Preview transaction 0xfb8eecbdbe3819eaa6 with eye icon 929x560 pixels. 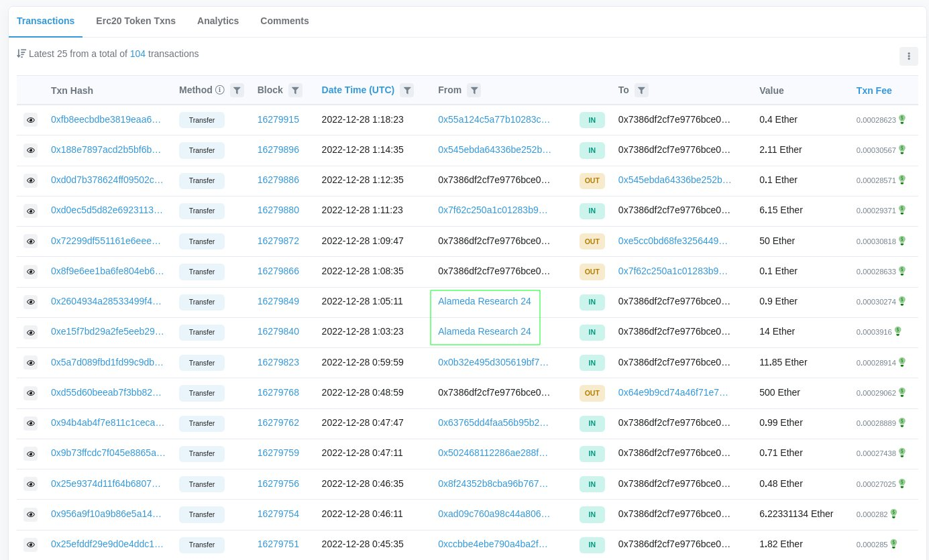[31, 120]
